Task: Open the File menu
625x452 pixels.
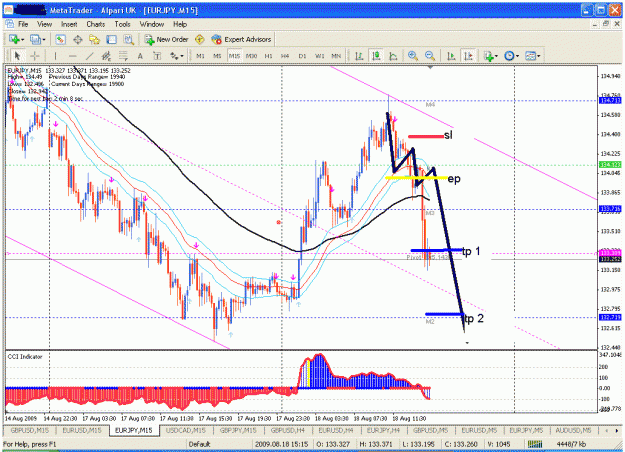Action: click(23, 24)
